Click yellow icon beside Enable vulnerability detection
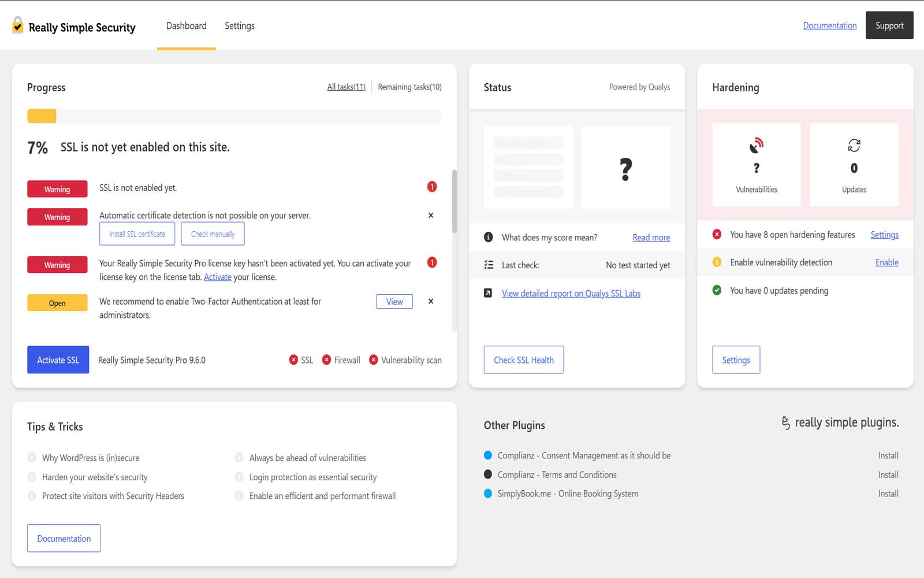Viewport: 924px width, 578px height. [x=717, y=262]
